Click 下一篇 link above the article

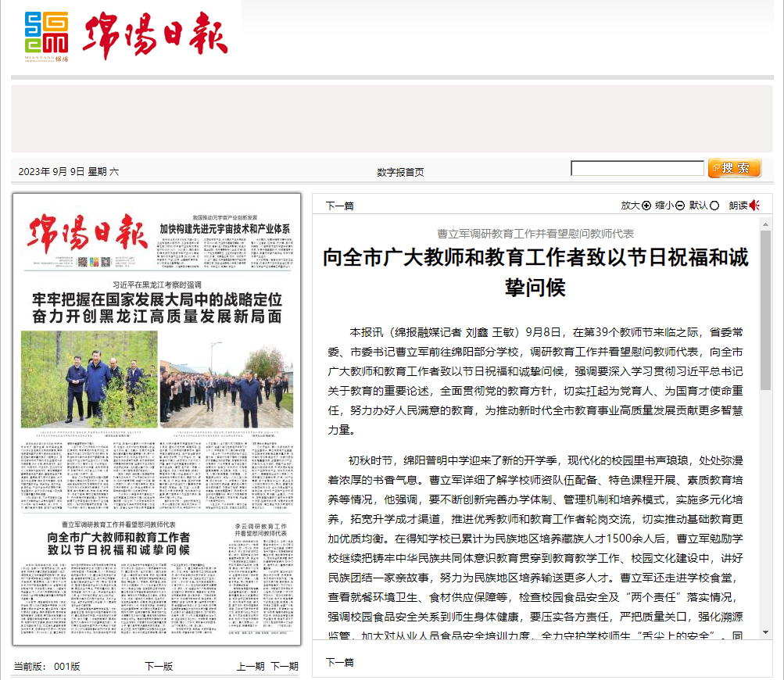[x=340, y=206]
